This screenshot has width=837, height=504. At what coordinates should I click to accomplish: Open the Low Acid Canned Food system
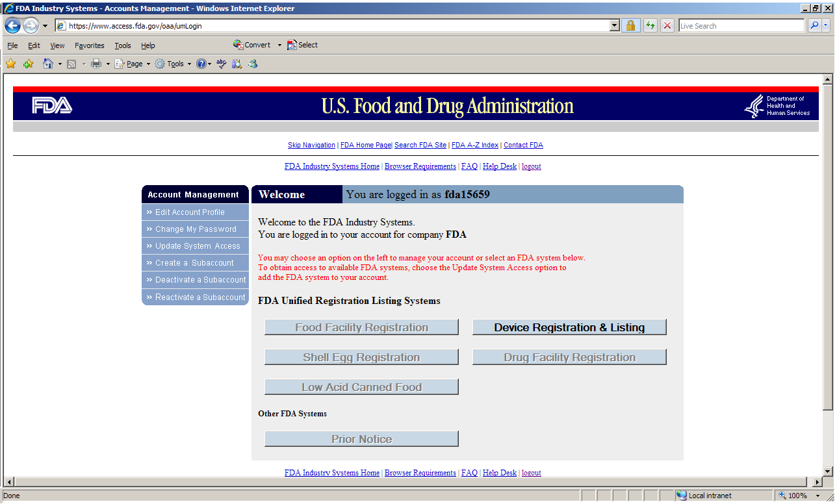[x=361, y=387]
